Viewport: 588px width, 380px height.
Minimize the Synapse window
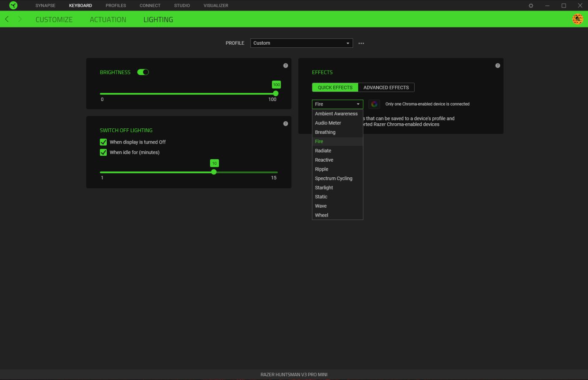[x=547, y=5]
